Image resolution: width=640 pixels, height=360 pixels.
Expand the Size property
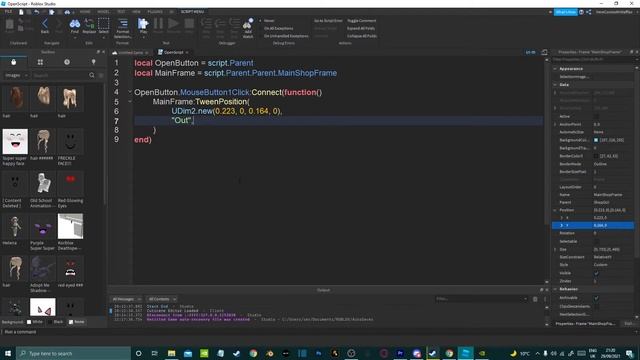[555, 249]
